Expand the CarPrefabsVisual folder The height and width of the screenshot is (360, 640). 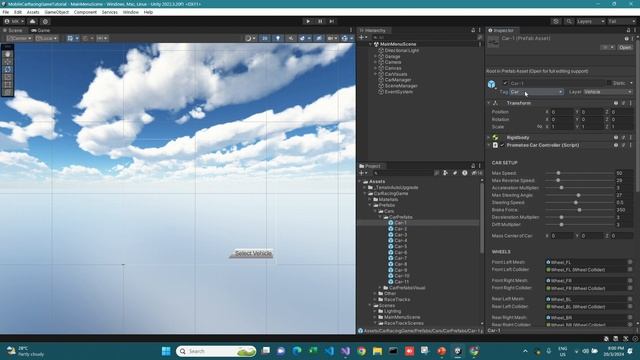click(x=380, y=288)
